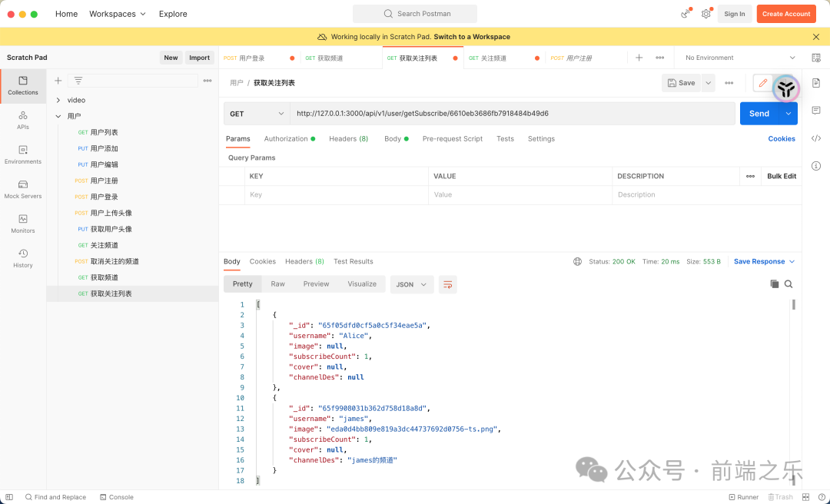This screenshot has width=830, height=504.
Task: Open the code snippet icon
Action: (816, 138)
